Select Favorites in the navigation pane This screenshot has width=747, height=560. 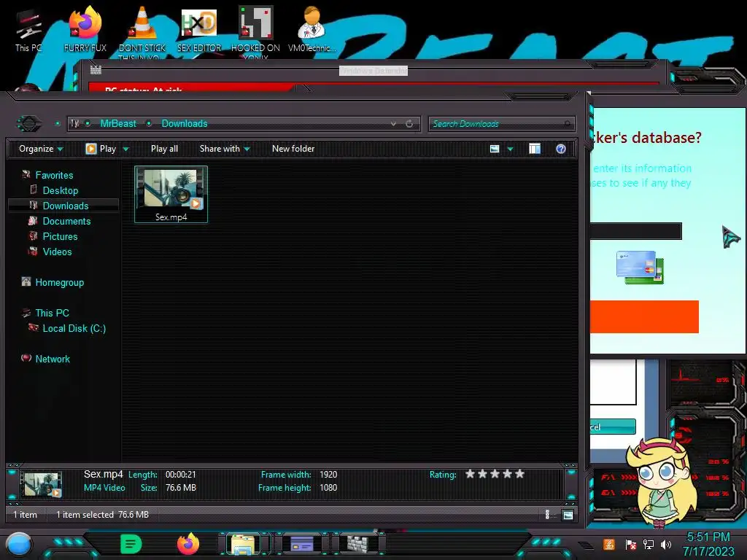54,175
